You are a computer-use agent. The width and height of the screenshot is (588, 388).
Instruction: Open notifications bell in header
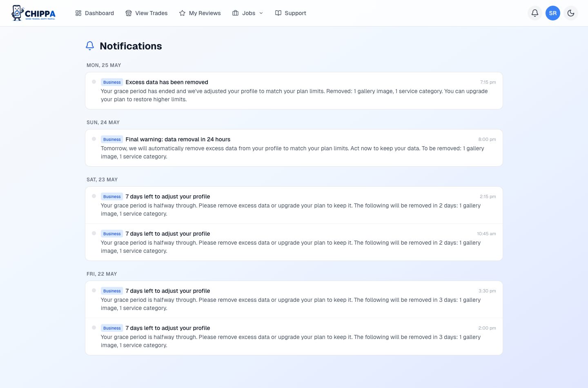pos(535,13)
